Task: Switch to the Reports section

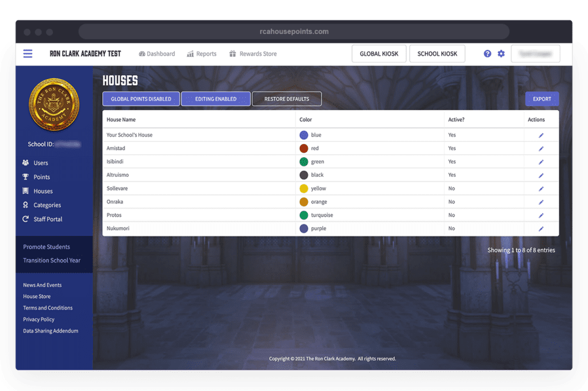Action: 202,53
